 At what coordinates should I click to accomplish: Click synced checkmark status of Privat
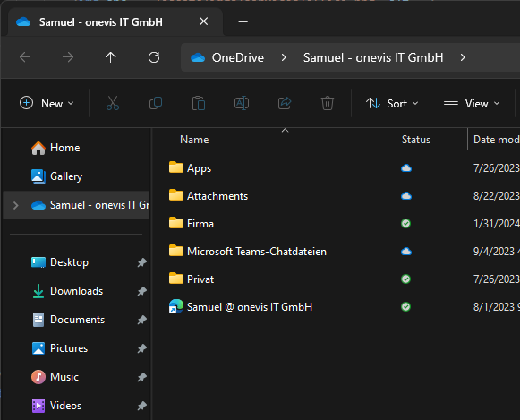[406, 279]
